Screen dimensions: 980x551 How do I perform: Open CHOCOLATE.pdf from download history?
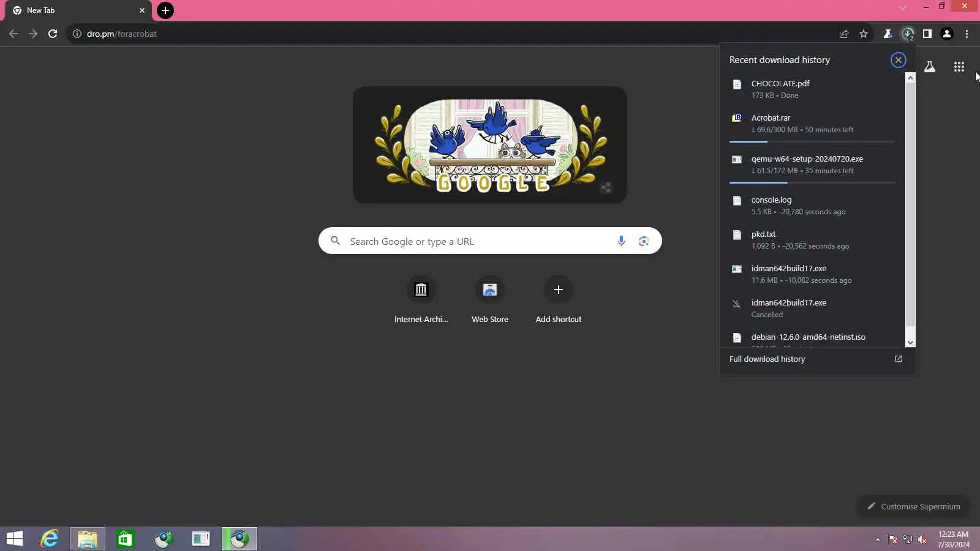813,89
